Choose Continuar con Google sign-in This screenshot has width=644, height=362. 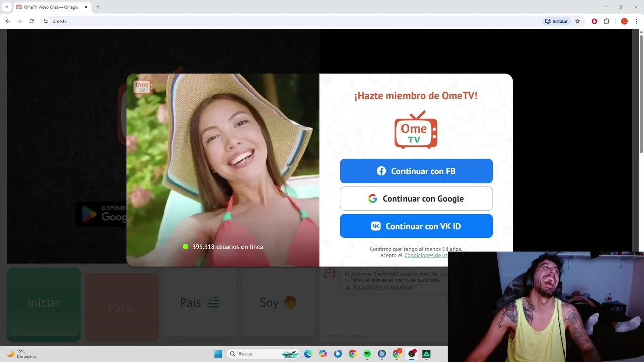point(416,199)
